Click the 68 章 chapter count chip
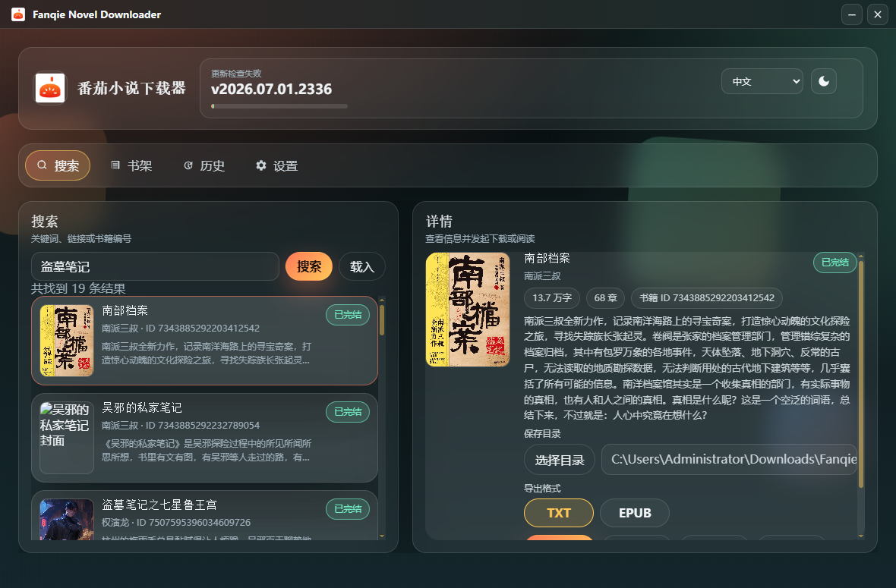This screenshot has height=588, width=896. [605, 298]
